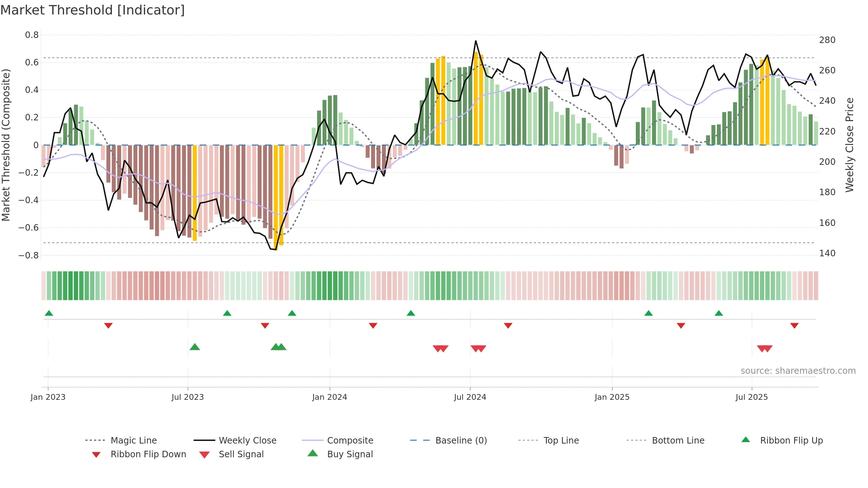868x488 pixels.
Task: Click the Jan 2024 x-axis label
Action: (x=329, y=397)
